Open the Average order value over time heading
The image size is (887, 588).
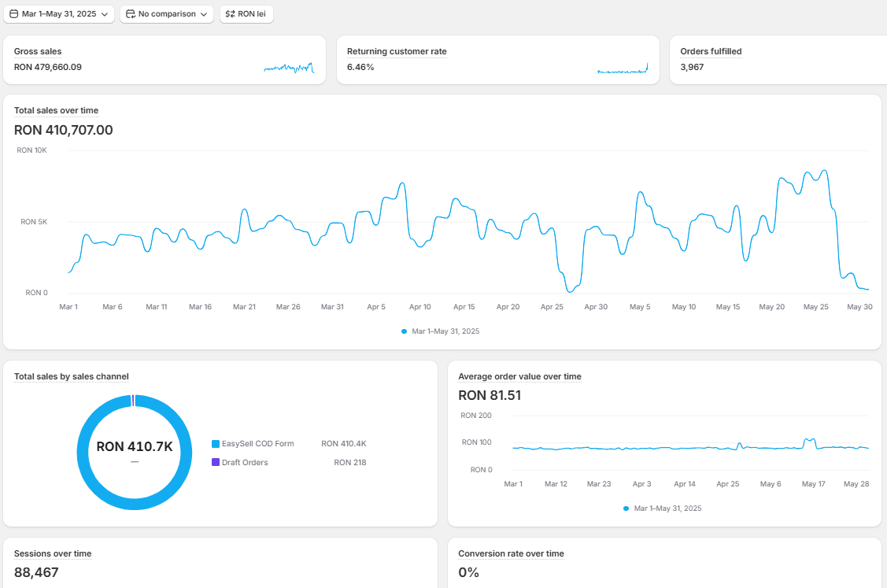pyautogui.click(x=519, y=376)
